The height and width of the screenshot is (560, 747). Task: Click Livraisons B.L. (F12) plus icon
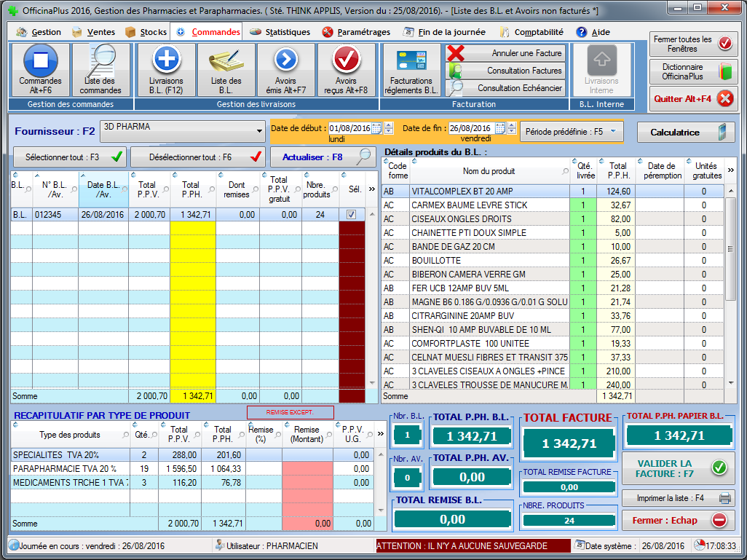[x=166, y=60]
